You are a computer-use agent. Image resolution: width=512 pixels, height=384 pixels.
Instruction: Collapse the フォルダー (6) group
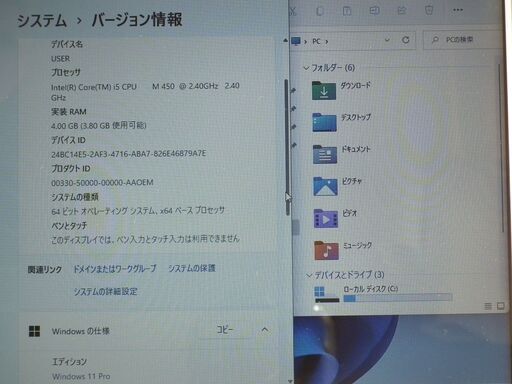306,68
